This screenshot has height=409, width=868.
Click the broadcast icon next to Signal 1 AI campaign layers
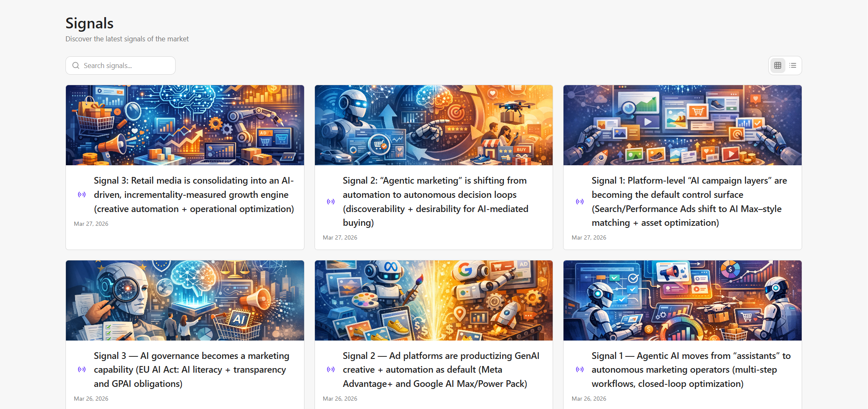(579, 201)
